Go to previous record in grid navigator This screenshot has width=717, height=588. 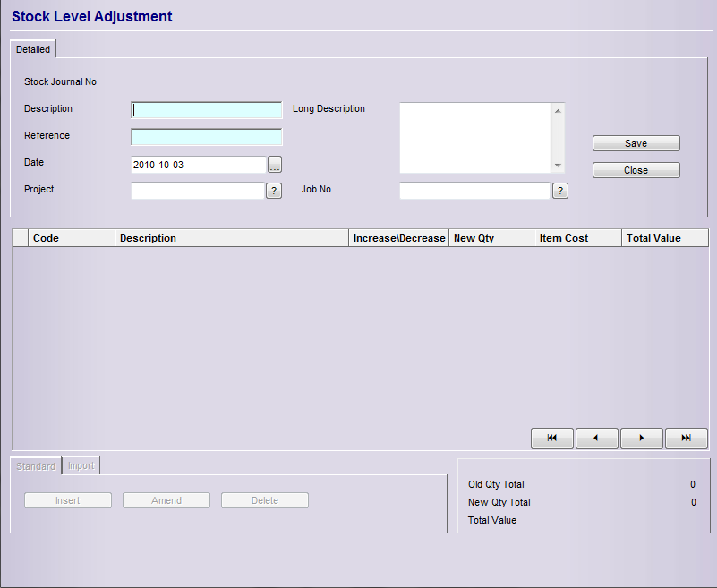pyautogui.click(x=597, y=438)
